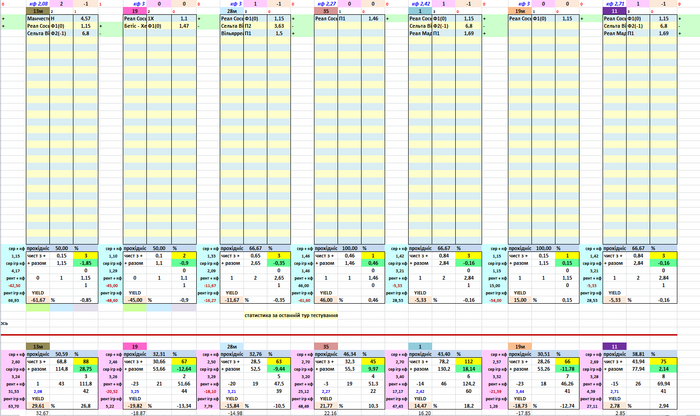Click the green cell showing -9,44
Screen dimensions: 700x416
[x=279, y=369]
